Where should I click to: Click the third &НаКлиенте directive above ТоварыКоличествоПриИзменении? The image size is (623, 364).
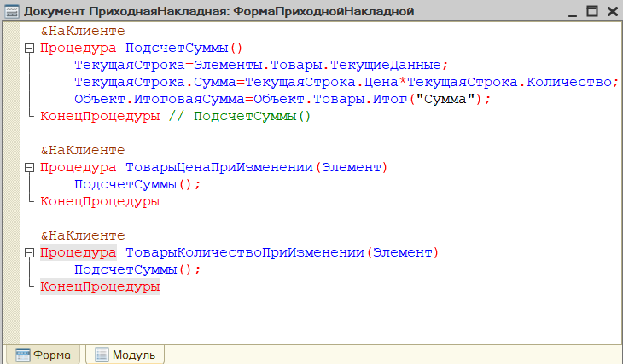(83, 236)
